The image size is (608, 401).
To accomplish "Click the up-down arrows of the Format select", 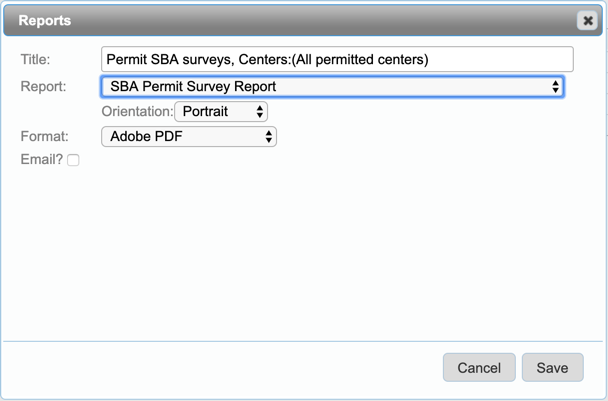I will point(269,136).
